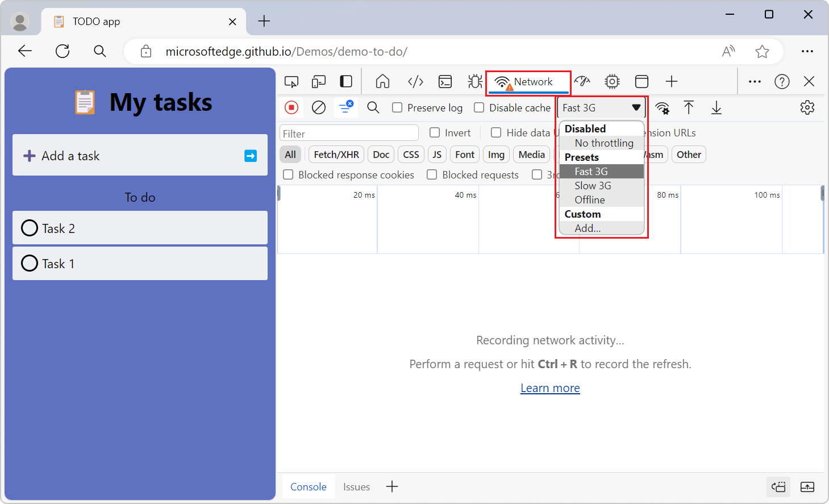Screen dimensions: 829x504
Task: Choose Slow 3G preset
Action: (602, 186)
